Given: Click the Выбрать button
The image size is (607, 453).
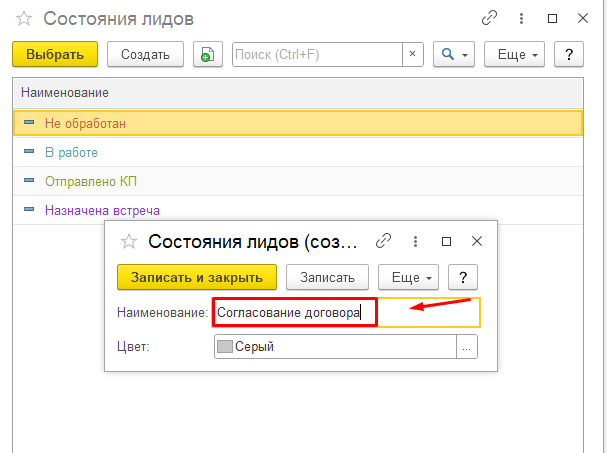Looking at the screenshot, I should (x=55, y=54).
